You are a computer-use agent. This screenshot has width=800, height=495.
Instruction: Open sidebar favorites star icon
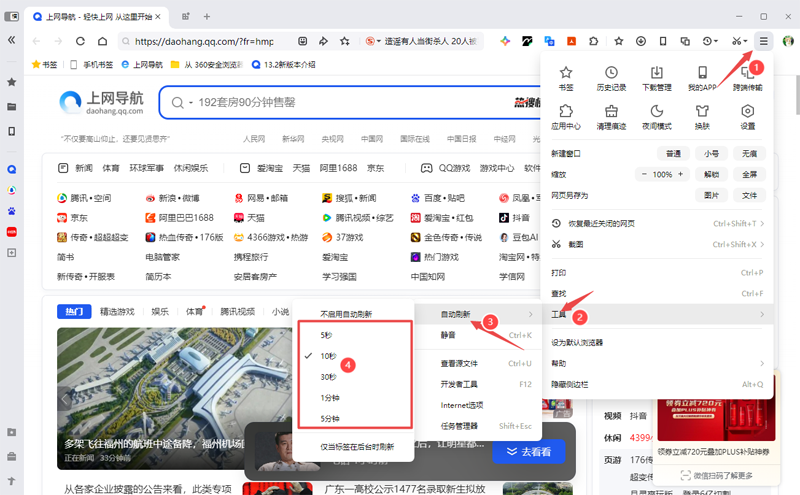(x=11, y=82)
